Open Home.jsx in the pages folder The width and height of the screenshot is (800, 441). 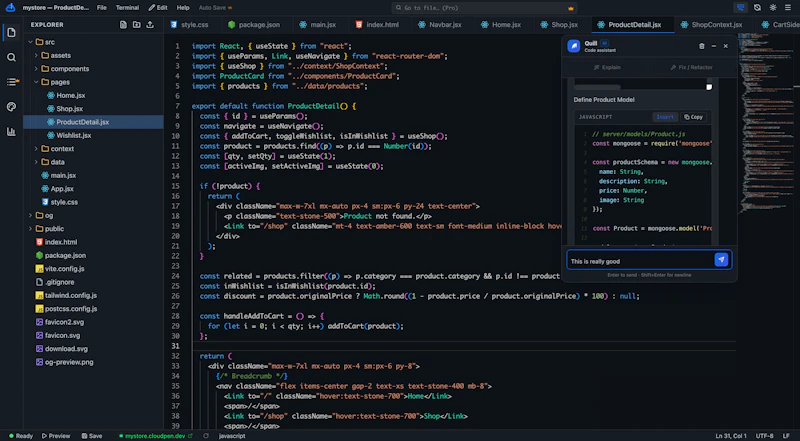tap(71, 95)
